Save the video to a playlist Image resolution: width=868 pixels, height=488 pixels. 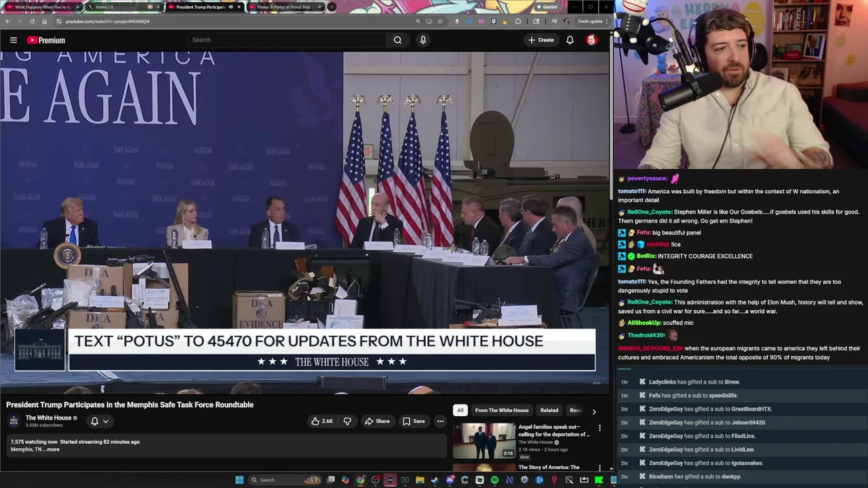[414, 421]
